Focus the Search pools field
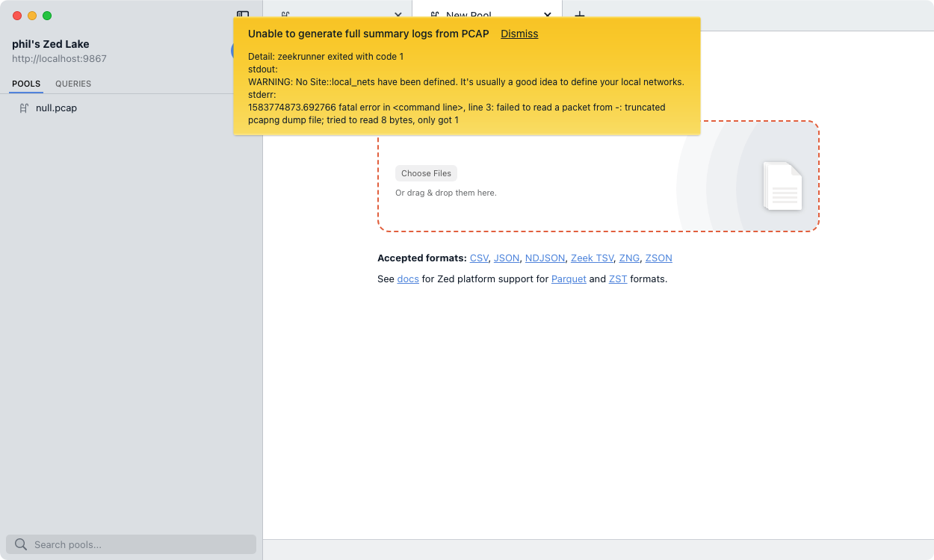The height and width of the screenshot is (560, 934). (x=131, y=544)
